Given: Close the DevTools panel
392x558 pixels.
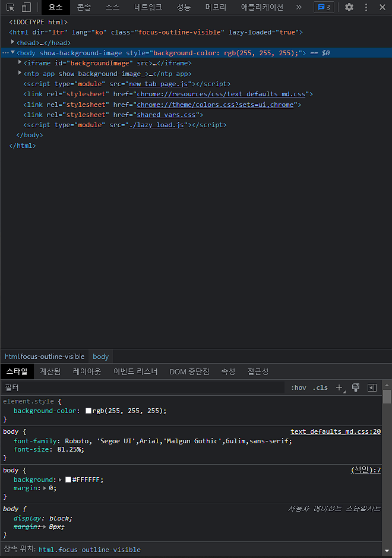Looking at the screenshot, I should [382, 7].
